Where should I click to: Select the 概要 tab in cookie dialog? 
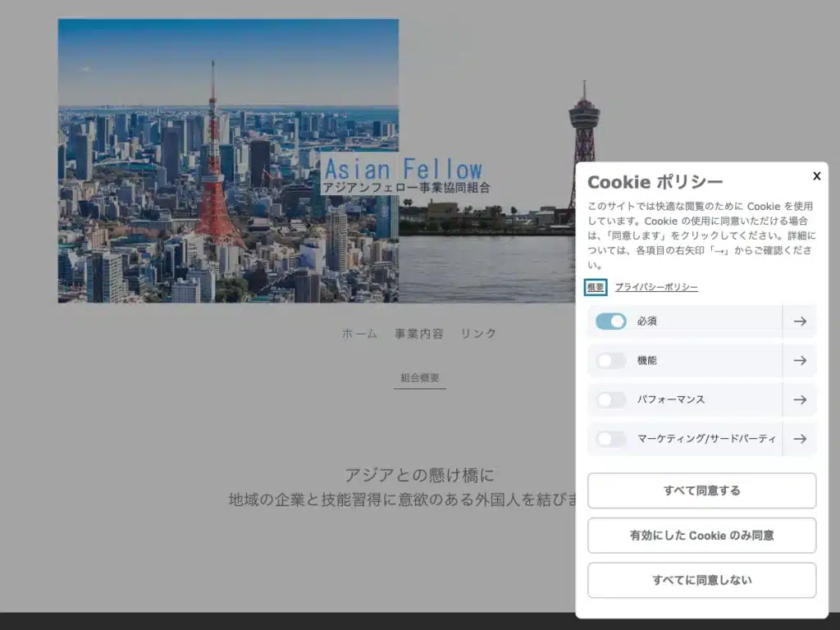click(596, 287)
